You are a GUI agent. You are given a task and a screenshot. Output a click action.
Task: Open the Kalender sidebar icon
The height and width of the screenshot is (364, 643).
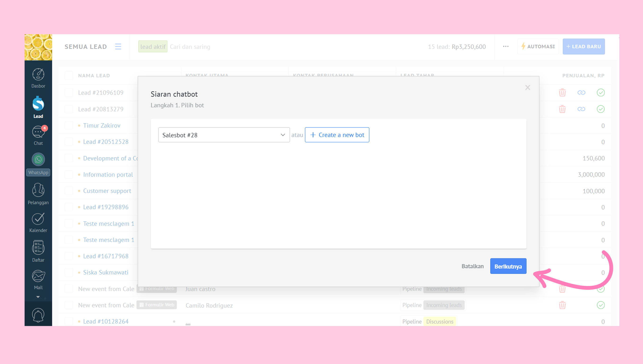[x=38, y=222]
